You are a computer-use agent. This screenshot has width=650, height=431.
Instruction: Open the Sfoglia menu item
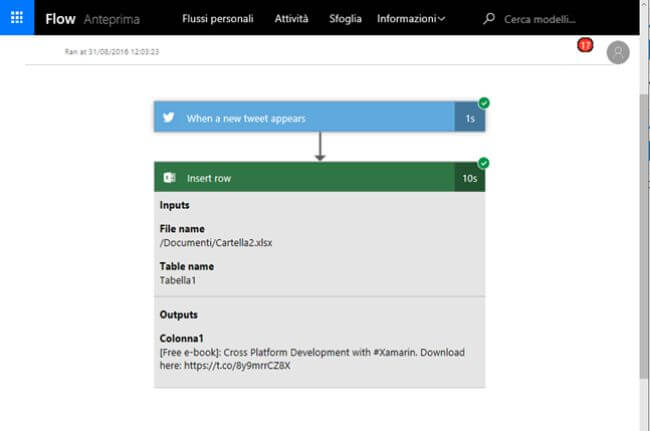click(345, 19)
